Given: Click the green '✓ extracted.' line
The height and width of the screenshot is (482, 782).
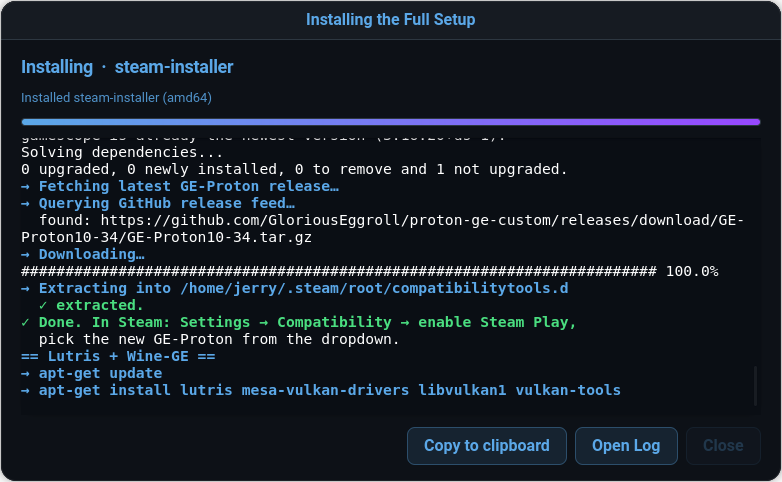Looking at the screenshot, I should 91,305.
